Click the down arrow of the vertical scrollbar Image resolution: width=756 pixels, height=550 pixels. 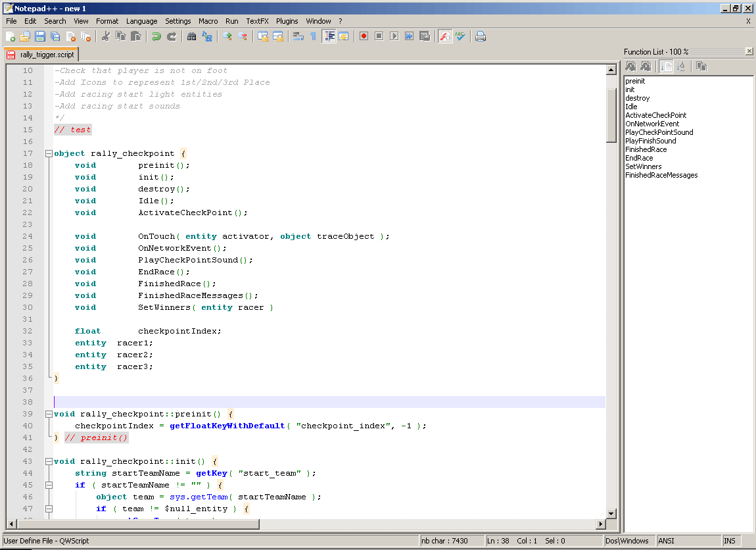(x=611, y=514)
